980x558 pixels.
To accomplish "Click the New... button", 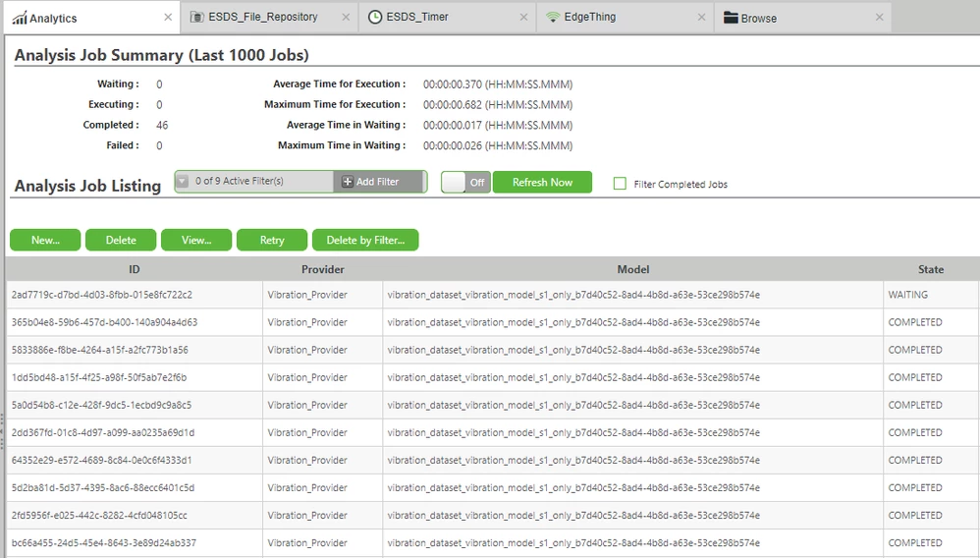I will [x=45, y=240].
